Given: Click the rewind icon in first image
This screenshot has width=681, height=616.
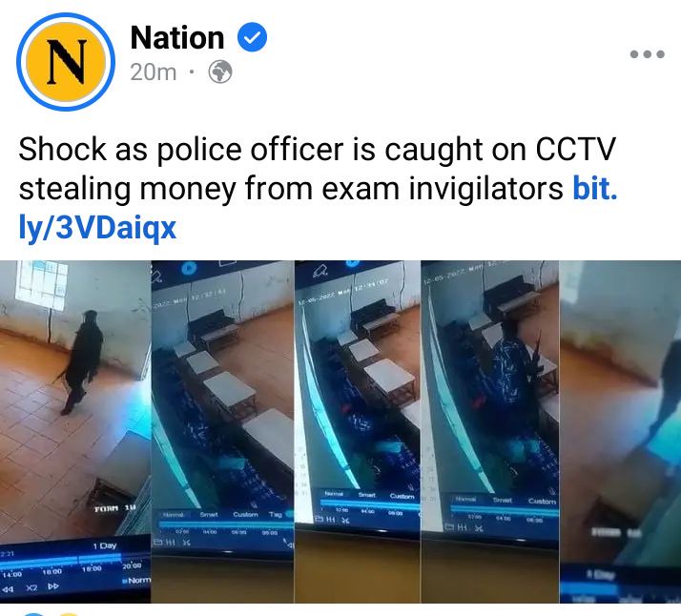Looking at the screenshot, I should coord(9,589).
